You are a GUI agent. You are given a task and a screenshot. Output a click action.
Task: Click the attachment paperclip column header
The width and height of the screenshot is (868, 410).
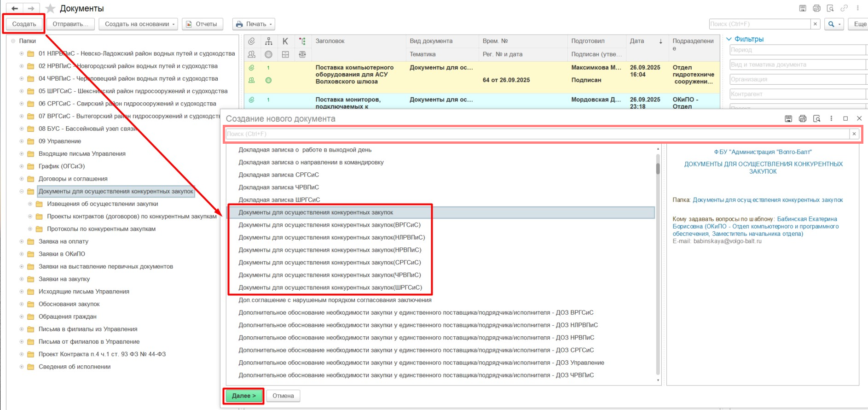252,41
